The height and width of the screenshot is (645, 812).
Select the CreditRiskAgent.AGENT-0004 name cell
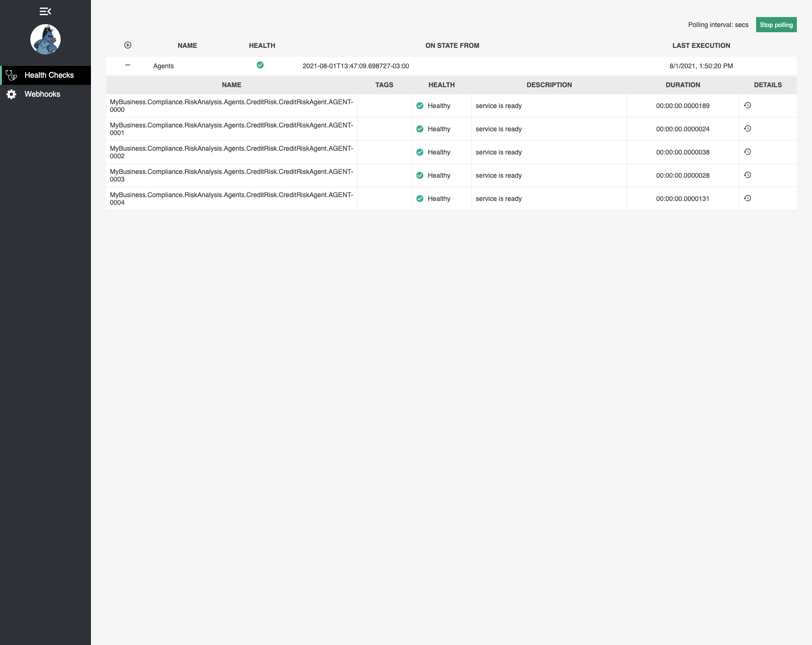232,199
